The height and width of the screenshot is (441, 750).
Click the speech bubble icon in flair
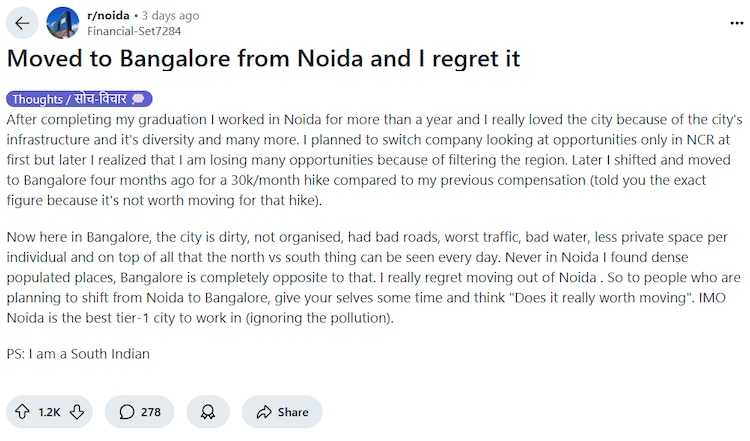tap(139, 99)
